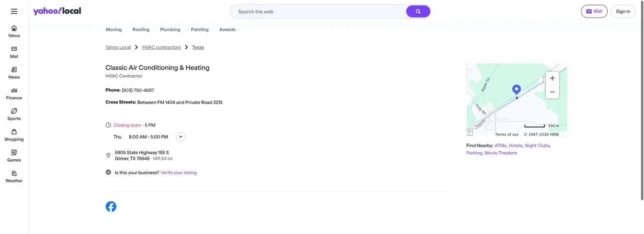
Task: Open Yahoo home in sidebar
Action: pos(14,31)
